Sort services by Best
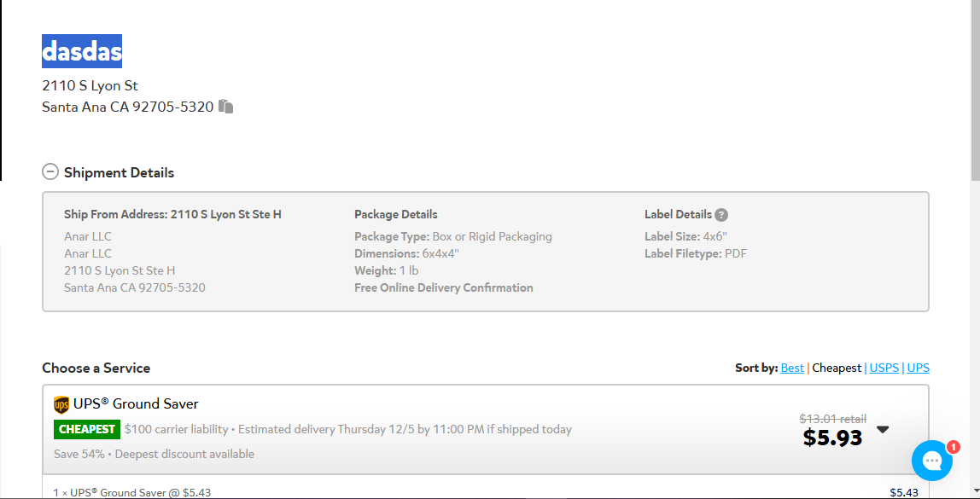 click(792, 368)
